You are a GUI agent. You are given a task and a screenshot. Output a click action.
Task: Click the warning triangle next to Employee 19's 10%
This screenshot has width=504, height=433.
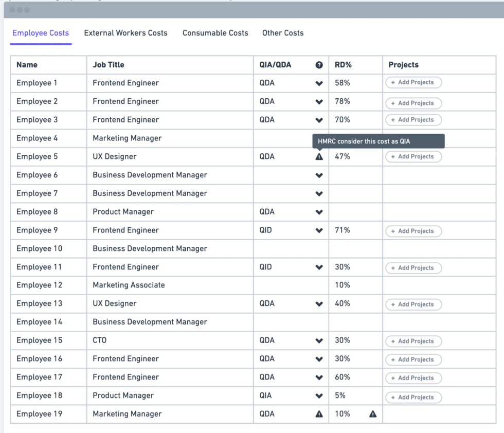pos(373,414)
